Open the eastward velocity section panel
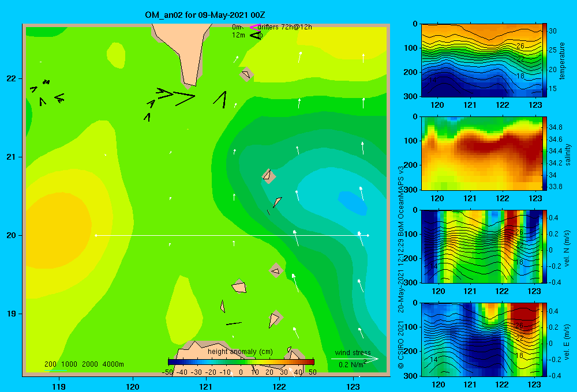577x392 pixels. (x=482, y=340)
